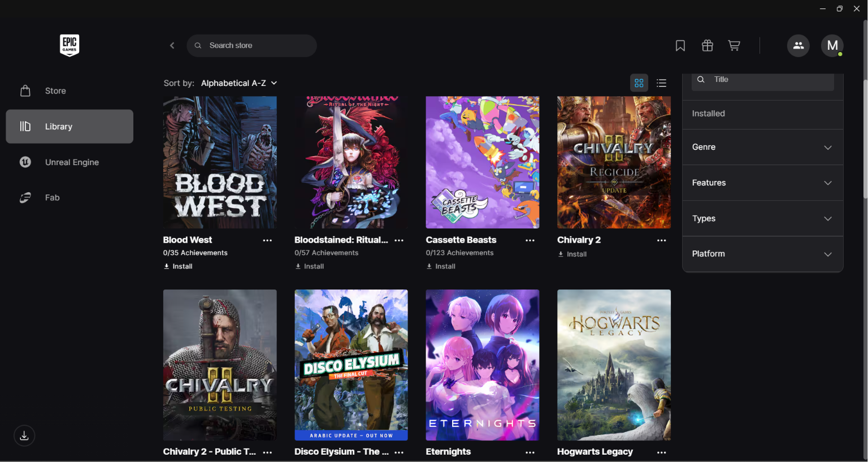Open the gift box icon
868x462 pixels.
(x=708, y=46)
